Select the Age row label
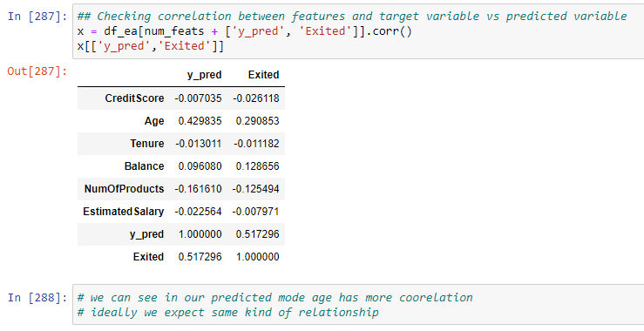 [x=154, y=121]
